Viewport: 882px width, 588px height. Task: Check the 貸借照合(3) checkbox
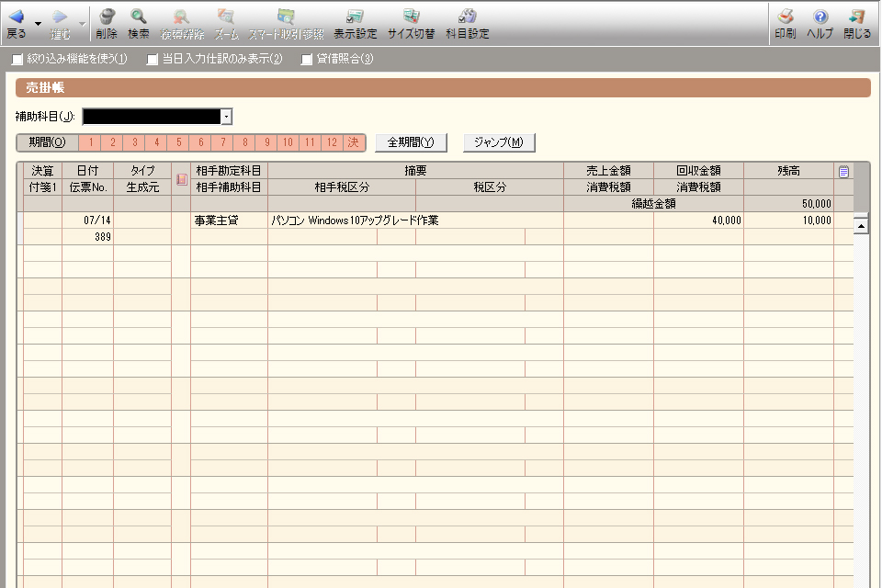307,59
